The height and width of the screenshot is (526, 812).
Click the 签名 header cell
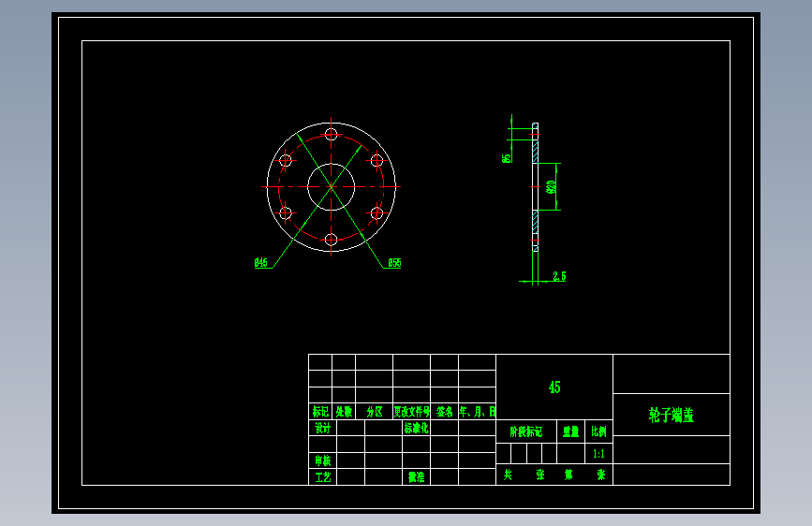[x=444, y=412]
